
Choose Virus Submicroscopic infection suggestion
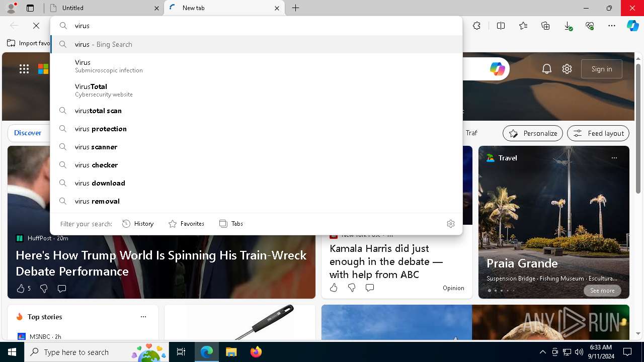tap(257, 66)
